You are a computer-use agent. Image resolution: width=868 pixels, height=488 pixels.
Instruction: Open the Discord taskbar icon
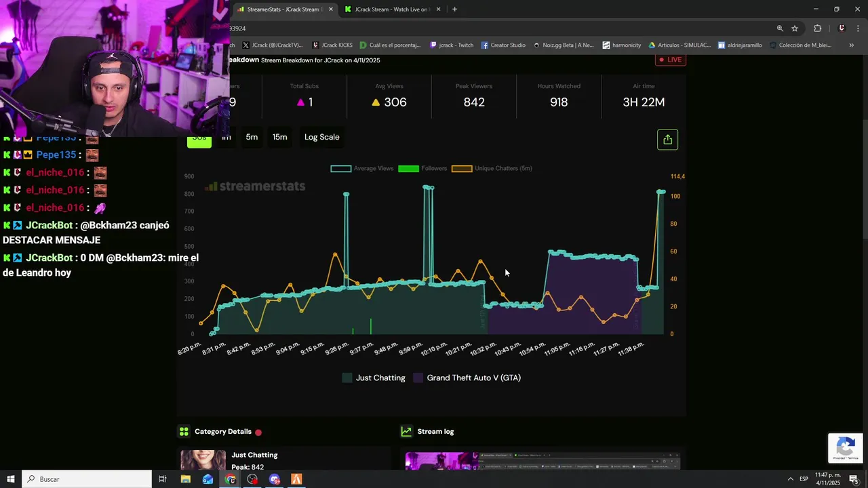click(x=275, y=479)
